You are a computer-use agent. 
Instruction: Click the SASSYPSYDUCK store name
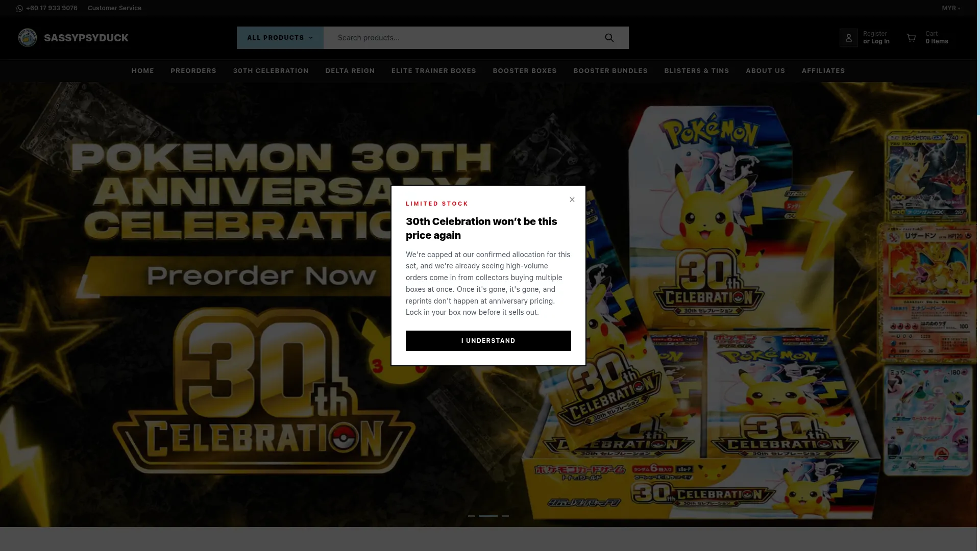[x=86, y=38]
